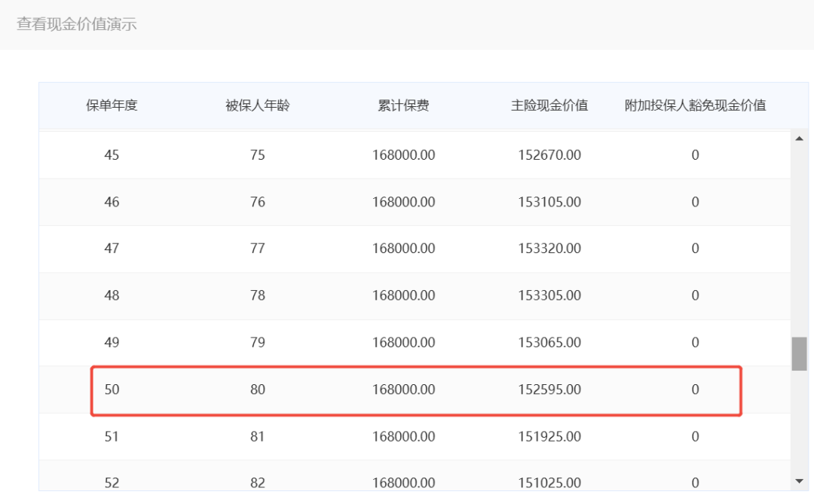The width and height of the screenshot is (814, 504).
Task: Click highlighted cash value 152595.00
Action: tap(549, 389)
